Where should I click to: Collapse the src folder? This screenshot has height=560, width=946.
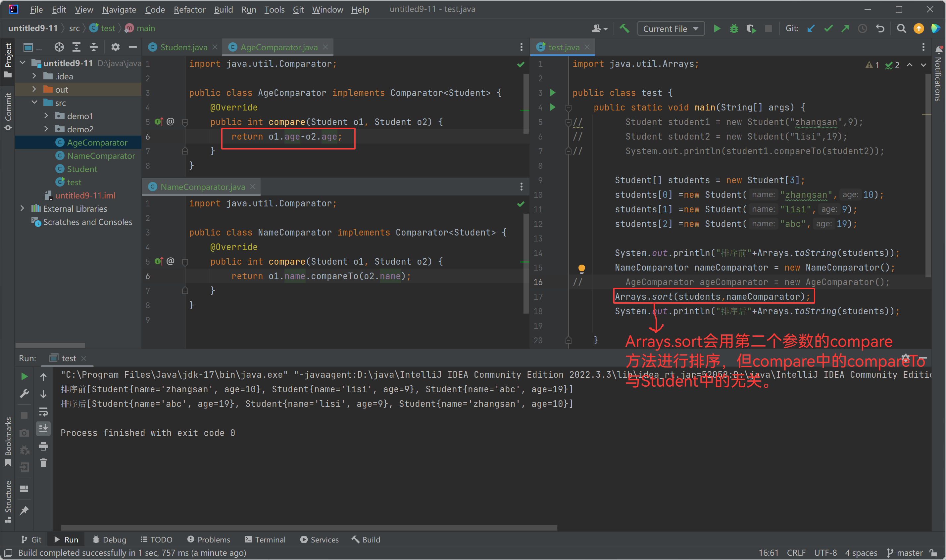coord(34,102)
